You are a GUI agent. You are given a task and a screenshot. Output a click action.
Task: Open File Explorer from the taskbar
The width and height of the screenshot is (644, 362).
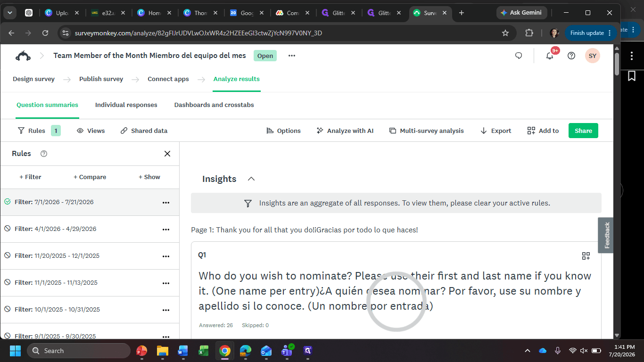[x=163, y=351]
